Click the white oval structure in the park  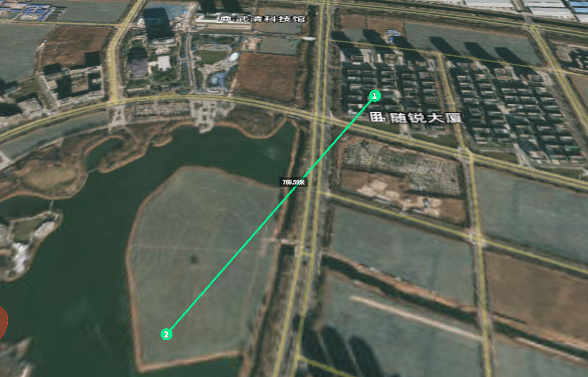(x=234, y=58)
